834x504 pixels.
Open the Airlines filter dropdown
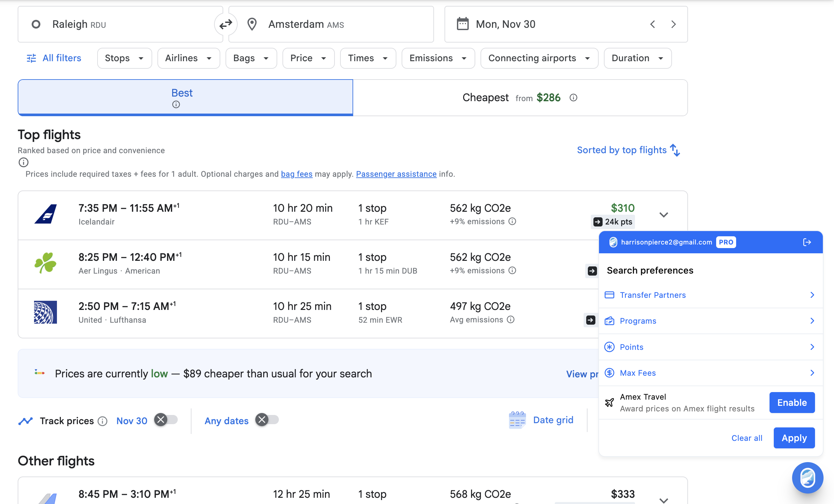click(x=189, y=58)
